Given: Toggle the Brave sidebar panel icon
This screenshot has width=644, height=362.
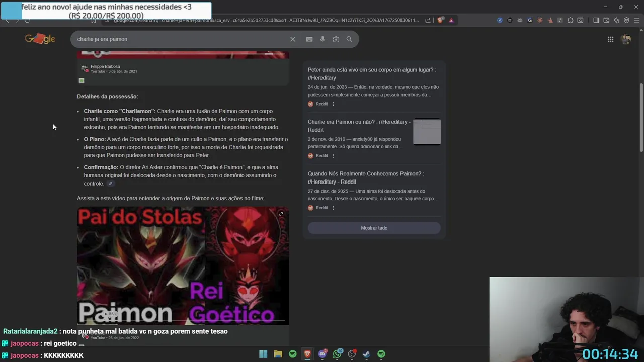Looking at the screenshot, I should (x=596, y=20).
